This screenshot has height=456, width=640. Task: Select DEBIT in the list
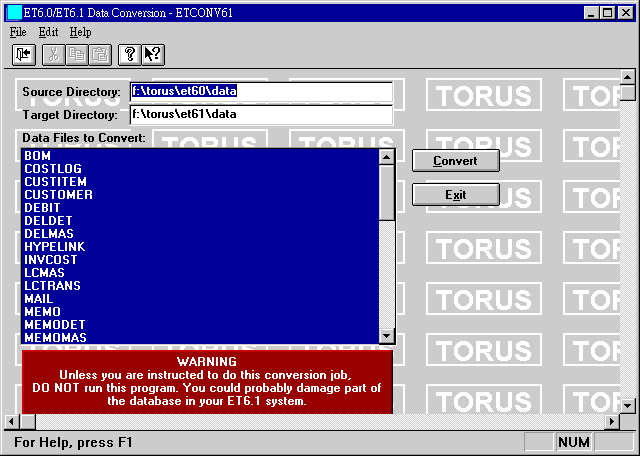[x=200, y=208]
